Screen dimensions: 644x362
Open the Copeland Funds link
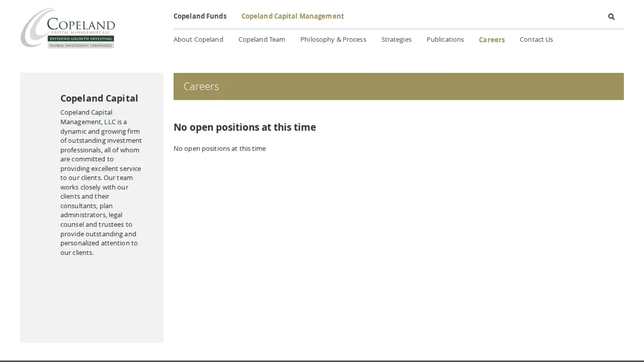click(200, 16)
